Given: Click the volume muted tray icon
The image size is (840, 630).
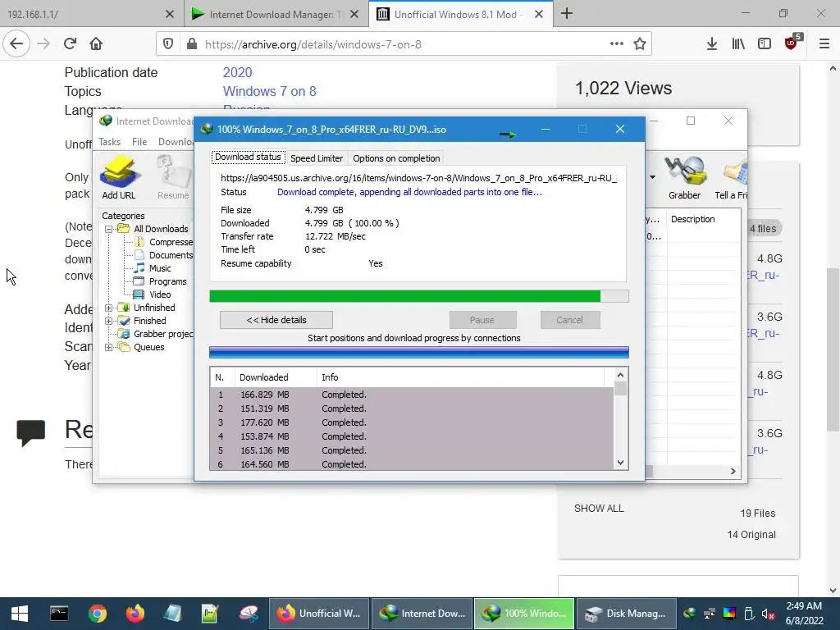Looking at the screenshot, I should point(768,614).
